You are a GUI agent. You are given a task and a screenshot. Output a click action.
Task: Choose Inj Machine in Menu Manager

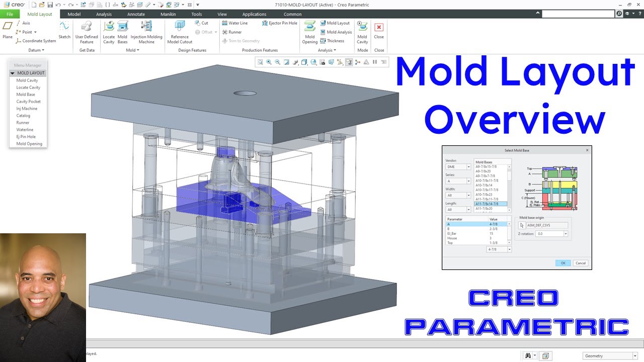27,109
